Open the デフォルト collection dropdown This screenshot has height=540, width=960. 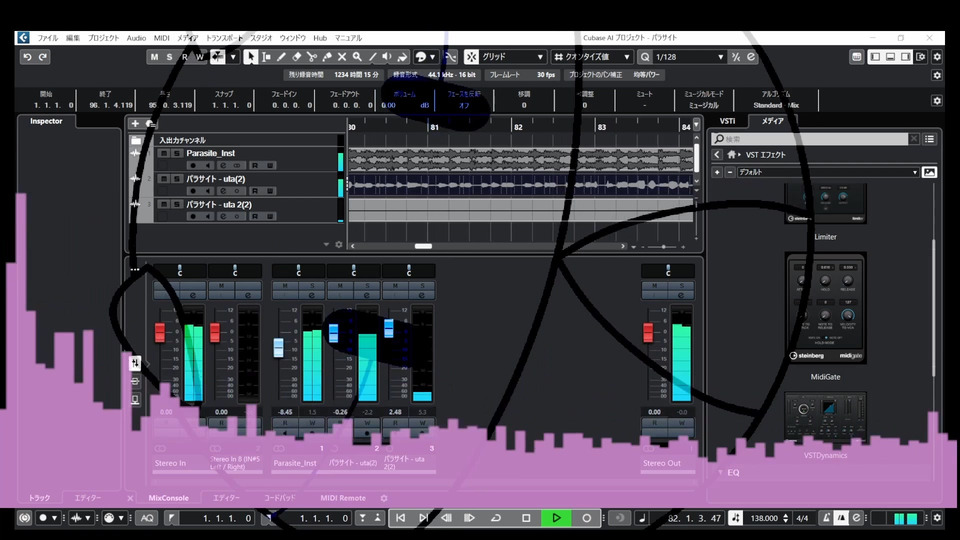[828, 172]
